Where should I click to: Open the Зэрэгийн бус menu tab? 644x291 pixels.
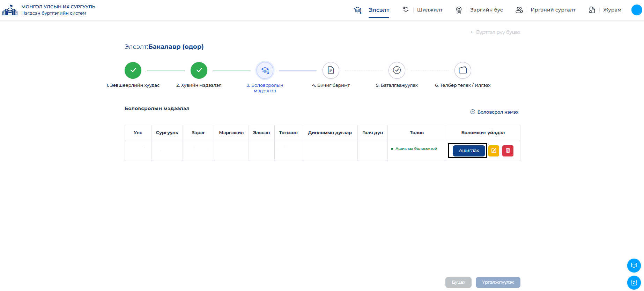tap(486, 10)
